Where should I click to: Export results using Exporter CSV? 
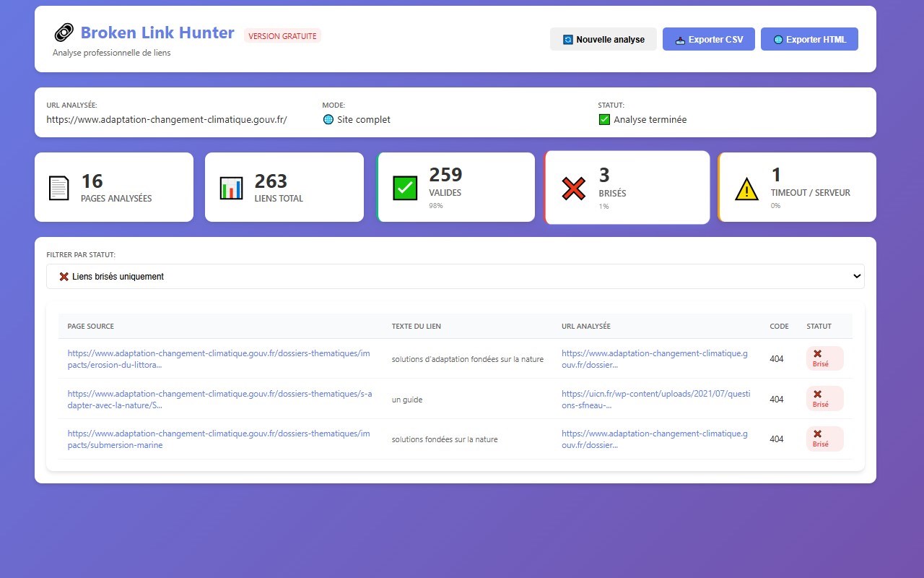[x=709, y=39]
